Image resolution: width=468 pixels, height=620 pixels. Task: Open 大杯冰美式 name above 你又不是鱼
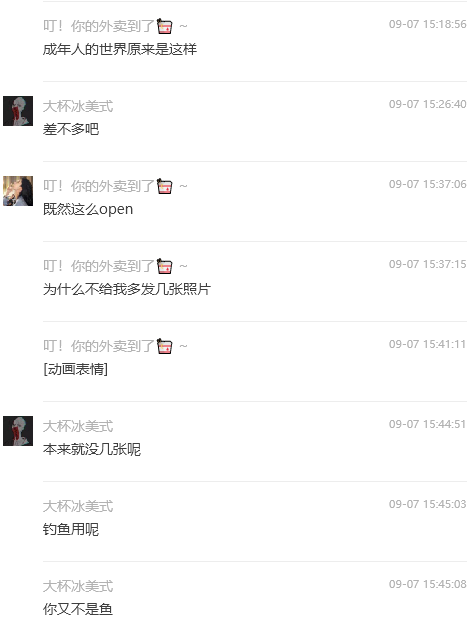click(x=78, y=586)
